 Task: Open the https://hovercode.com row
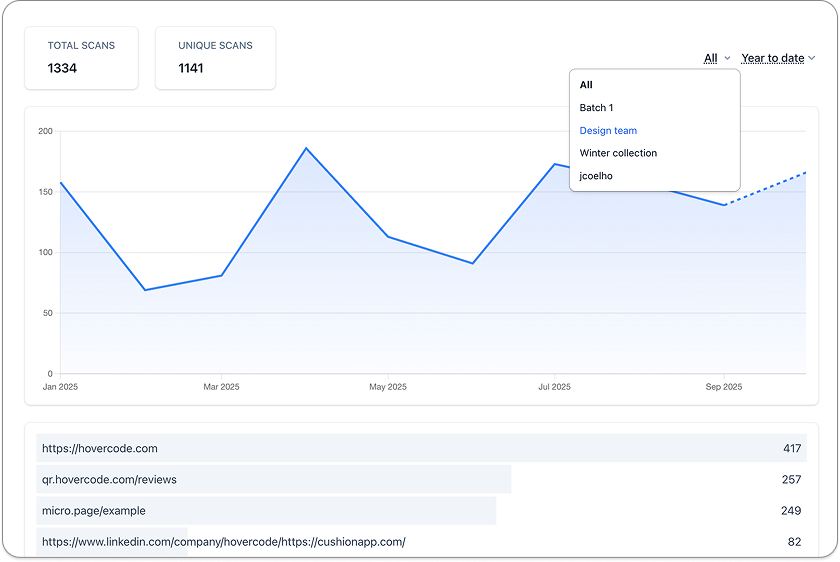[x=422, y=448]
